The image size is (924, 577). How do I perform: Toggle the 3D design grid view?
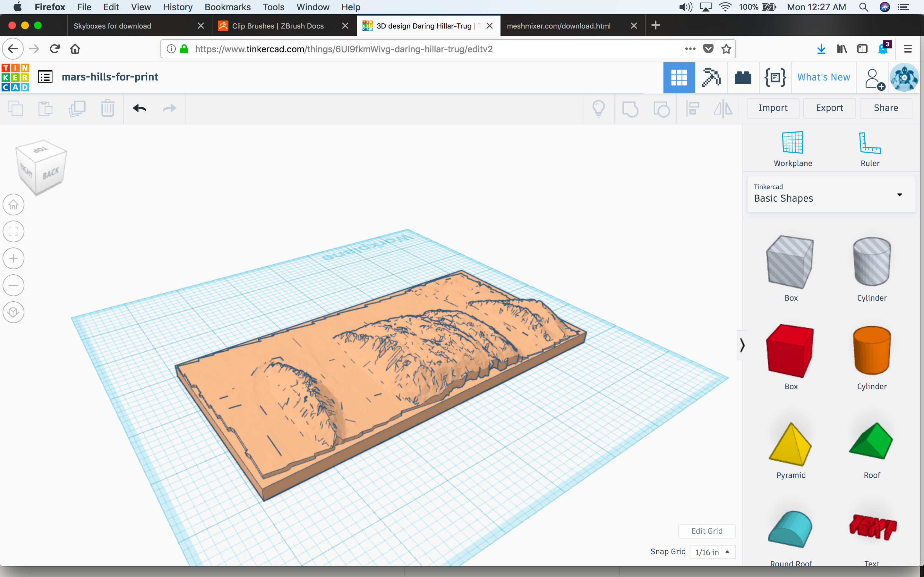point(679,78)
